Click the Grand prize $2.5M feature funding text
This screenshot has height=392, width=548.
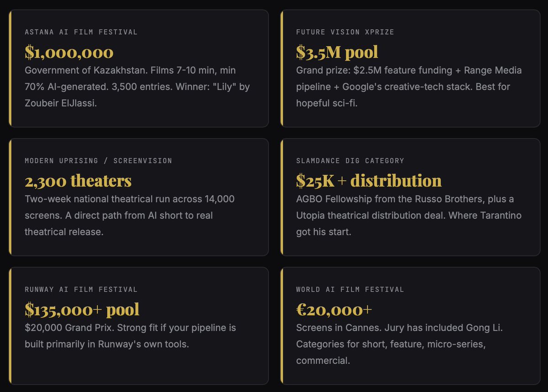409,87
